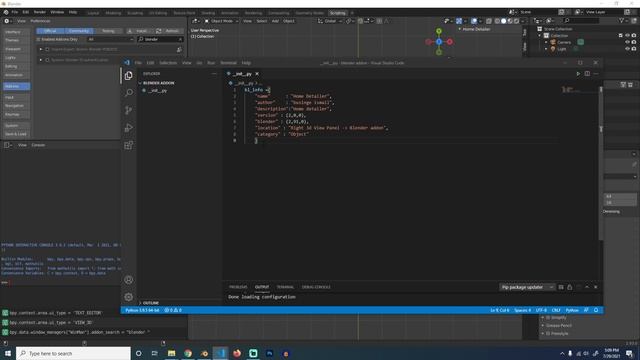Open the add-on category dropdown showing All

pos(110,39)
